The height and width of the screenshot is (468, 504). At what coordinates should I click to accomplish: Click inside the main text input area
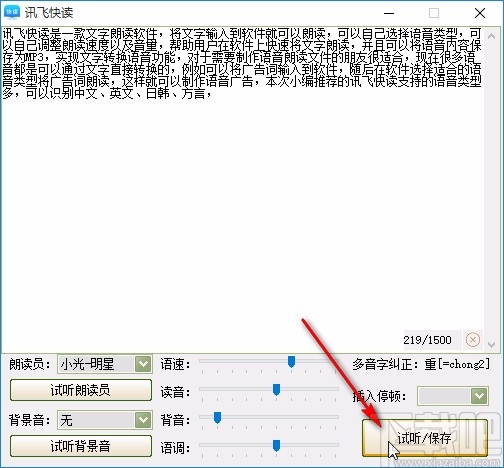pyautogui.click(x=243, y=189)
